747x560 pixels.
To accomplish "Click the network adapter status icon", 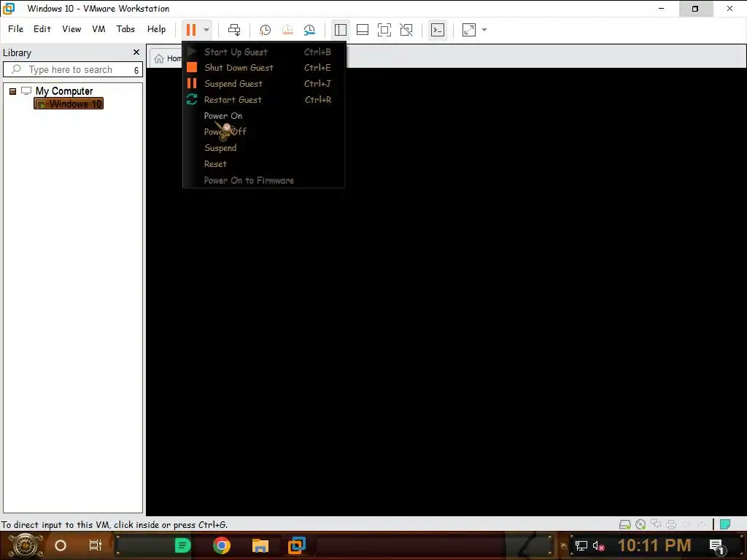I will click(656, 524).
